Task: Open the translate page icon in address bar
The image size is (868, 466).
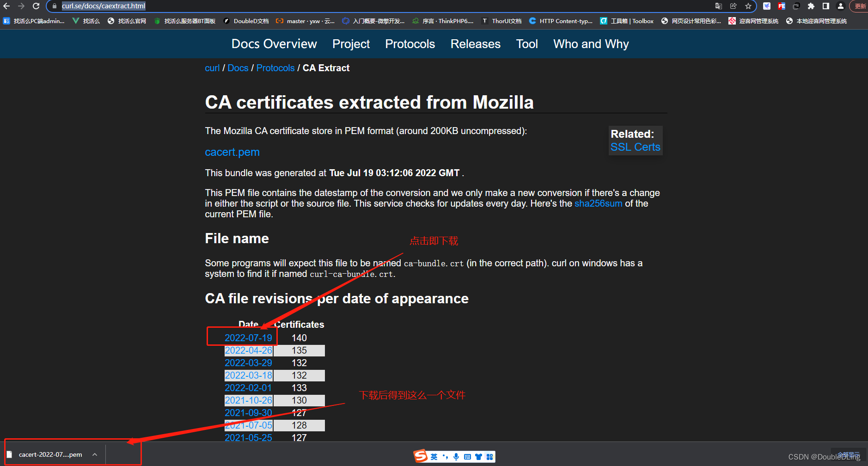Action: 719,6
